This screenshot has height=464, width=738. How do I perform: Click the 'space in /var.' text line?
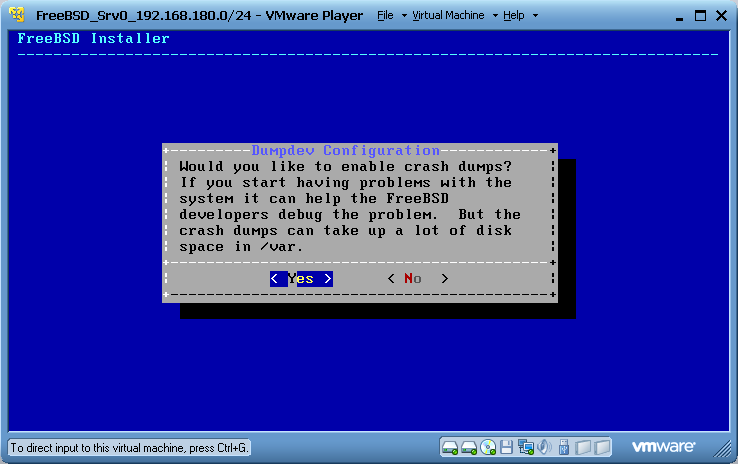click(x=241, y=247)
